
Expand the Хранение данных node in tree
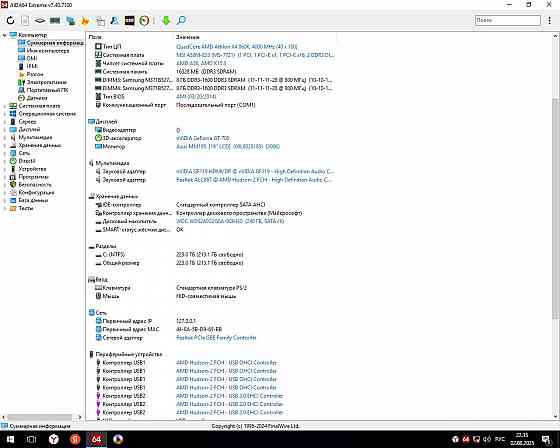tap(5, 145)
